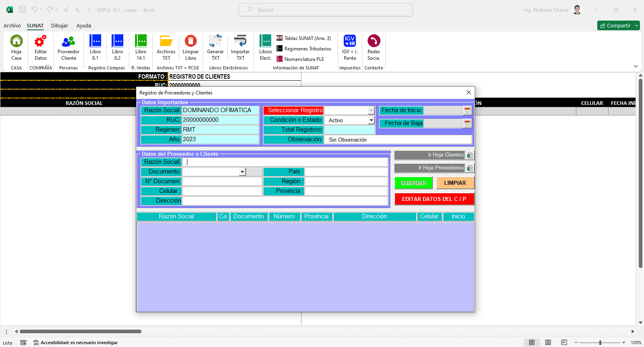Click the Dirección input field
The image size is (644, 347).
pos(285,201)
